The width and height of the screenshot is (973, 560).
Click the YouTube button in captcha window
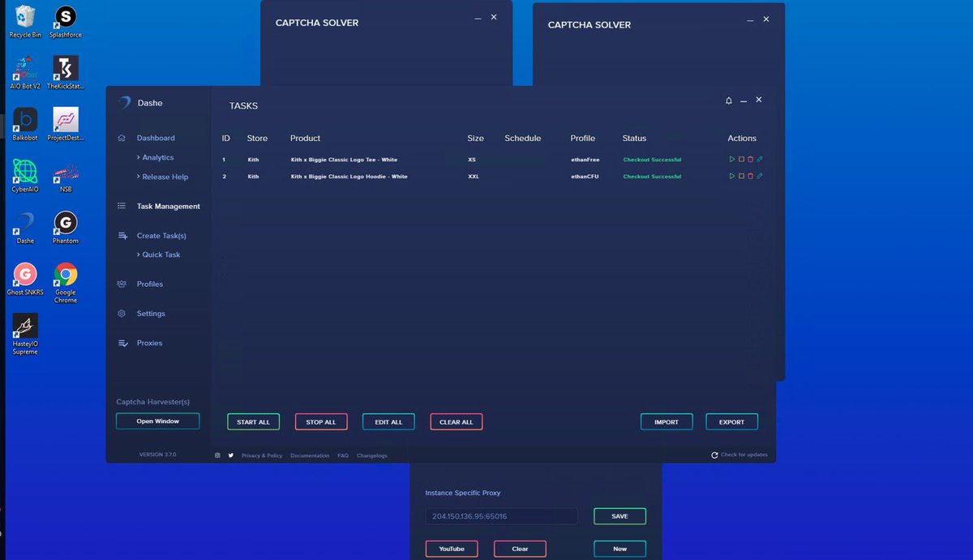point(452,549)
